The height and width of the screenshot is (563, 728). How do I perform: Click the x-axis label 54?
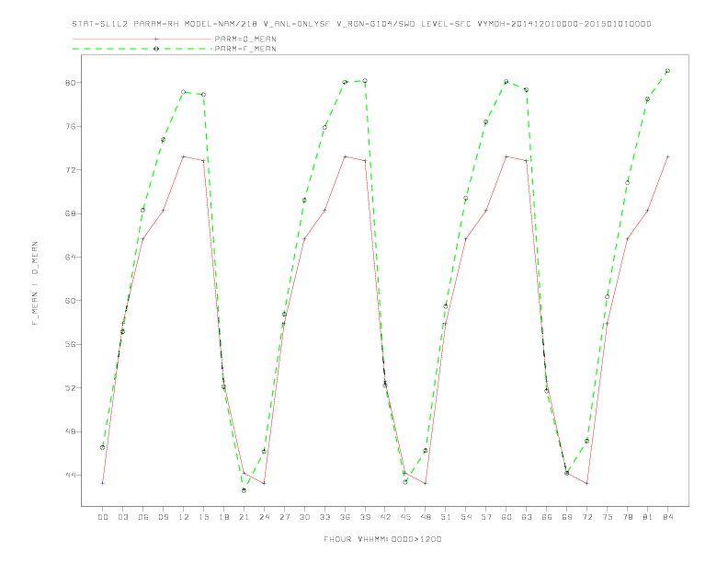pos(466,517)
